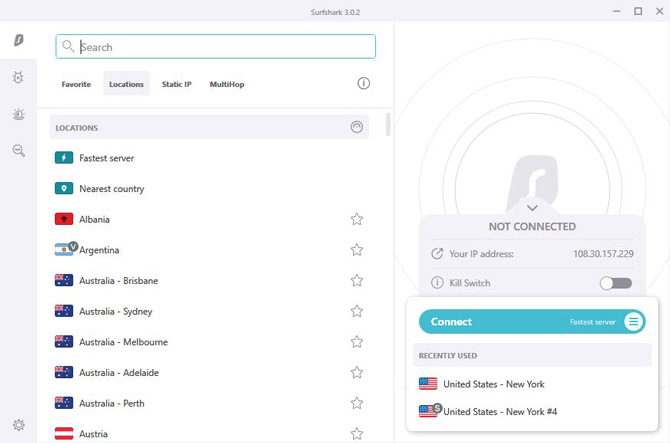Close the Surfshark window
This screenshot has width=670, height=443.
(x=659, y=11)
